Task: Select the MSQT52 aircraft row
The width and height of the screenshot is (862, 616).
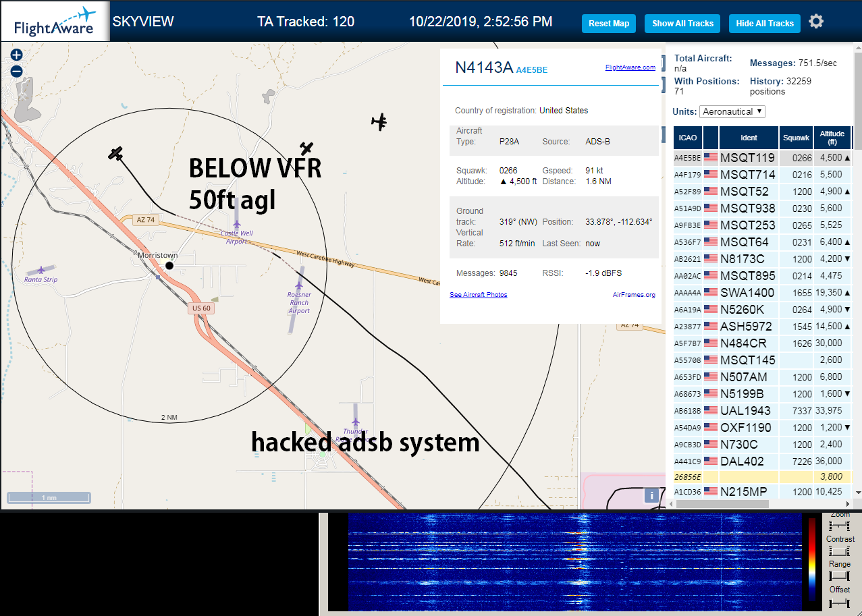Action: pos(763,192)
